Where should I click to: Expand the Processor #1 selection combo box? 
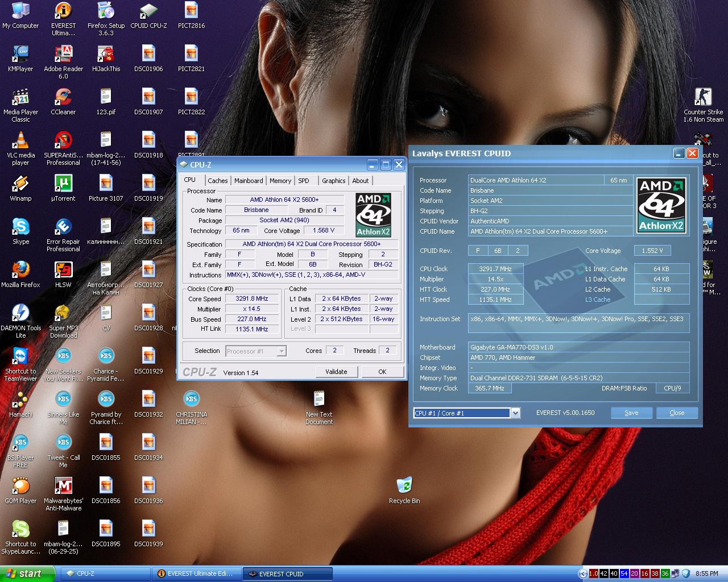(256, 351)
